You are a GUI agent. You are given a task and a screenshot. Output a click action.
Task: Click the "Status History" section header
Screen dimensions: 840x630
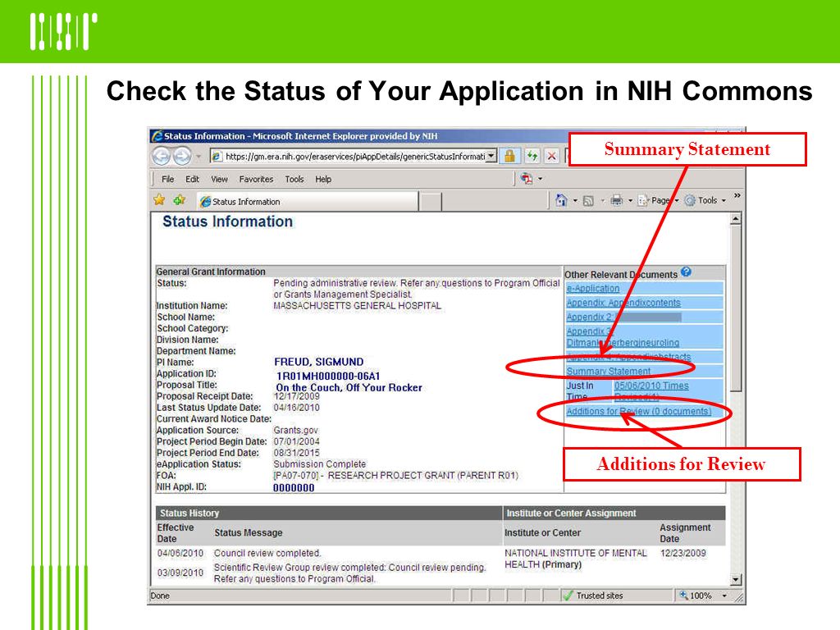click(x=189, y=513)
